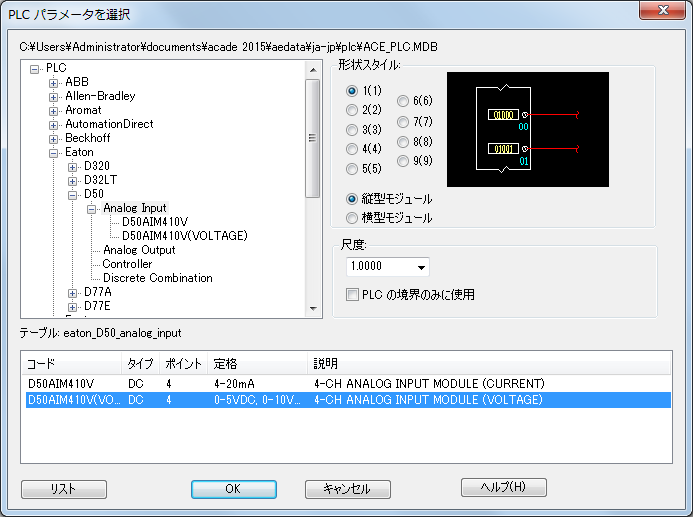Screen dimensions: 693x517
Task: Collapse the Analog Input node
Action: point(91,209)
